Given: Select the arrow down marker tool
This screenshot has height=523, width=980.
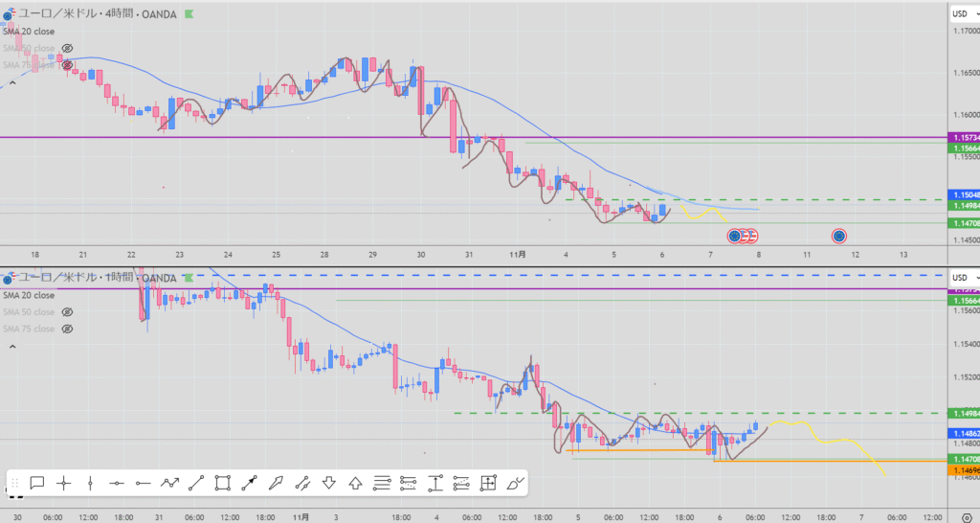Looking at the screenshot, I should pos(328,484).
